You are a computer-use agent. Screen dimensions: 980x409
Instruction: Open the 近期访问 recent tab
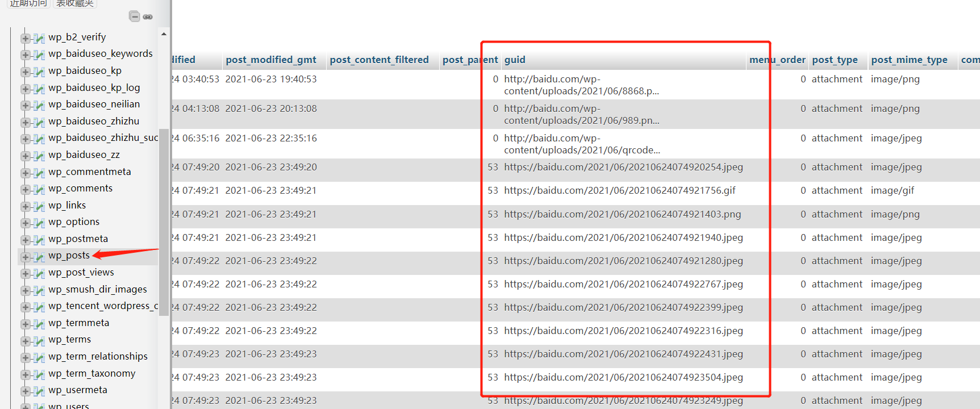(28, 3)
